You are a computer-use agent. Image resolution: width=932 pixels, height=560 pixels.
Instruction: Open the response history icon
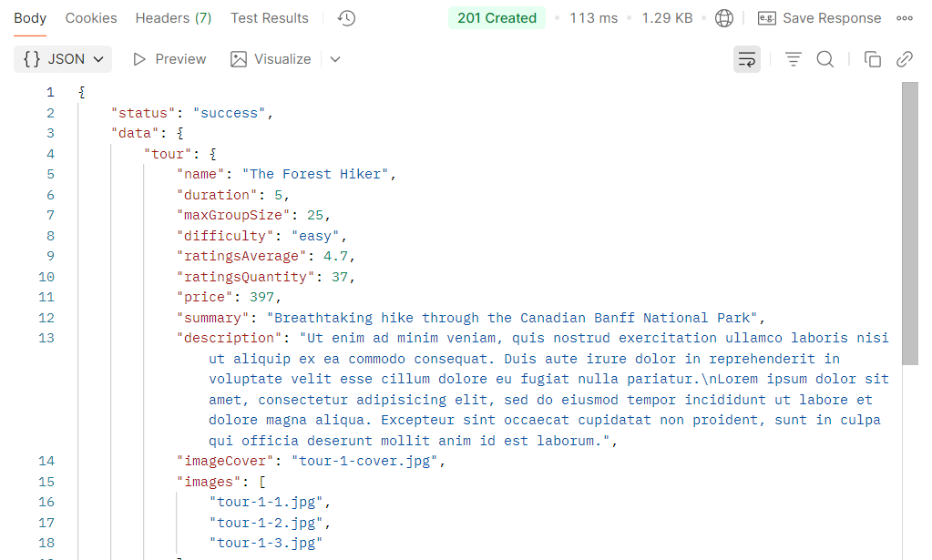pyautogui.click(x=346, y=18)
